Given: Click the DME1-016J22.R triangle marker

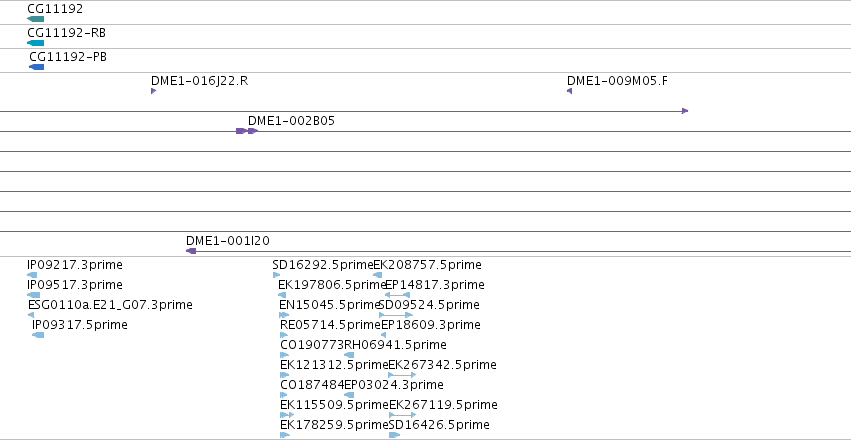Looking at the screenshot, I should [x=154, y=91].
